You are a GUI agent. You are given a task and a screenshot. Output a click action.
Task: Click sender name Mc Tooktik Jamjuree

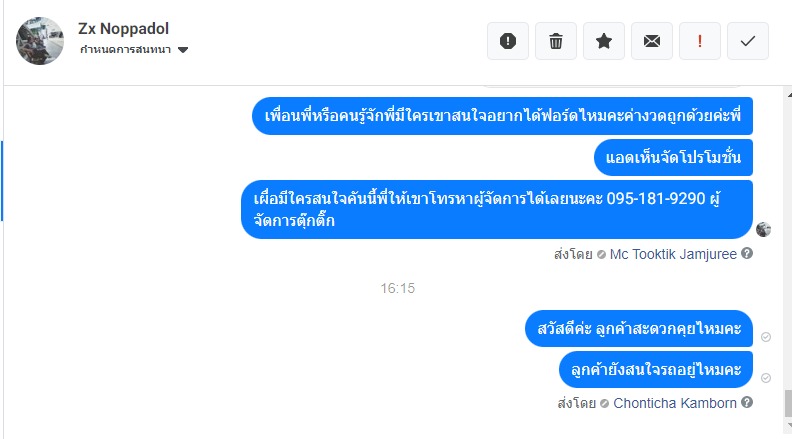pos(673,254)
